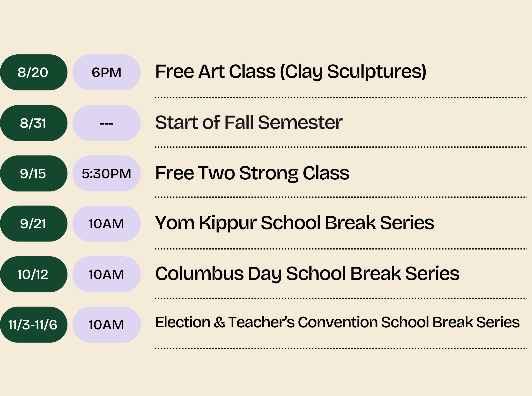Select the 5:30PM time pill
Viewport: 532px width, 396px height.
click(x=106, y=174)
